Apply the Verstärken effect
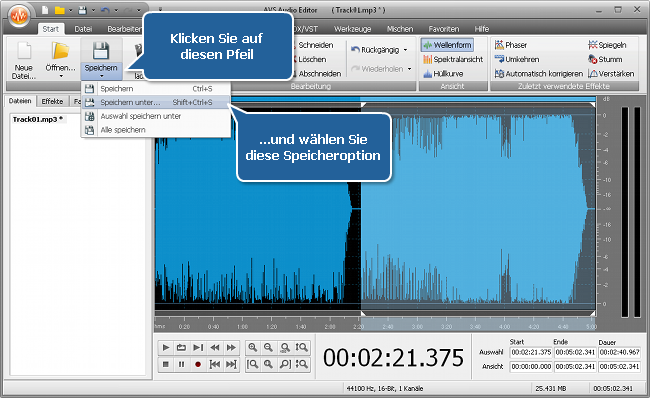 [611, 74]
